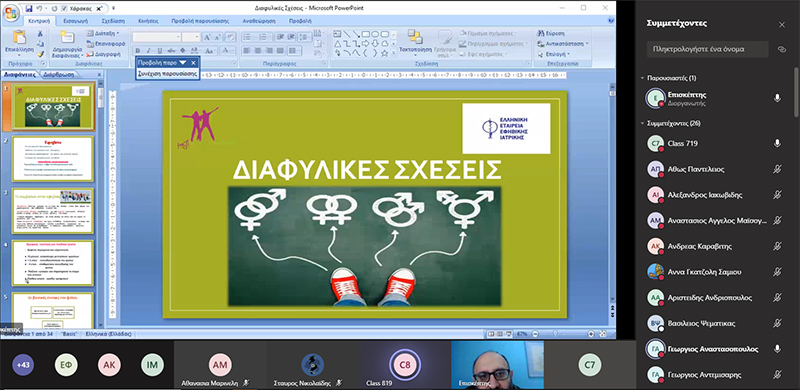Click the Επαναφορά reset button
The height and width of the screenshot is (390, 800).
point(106,43)
